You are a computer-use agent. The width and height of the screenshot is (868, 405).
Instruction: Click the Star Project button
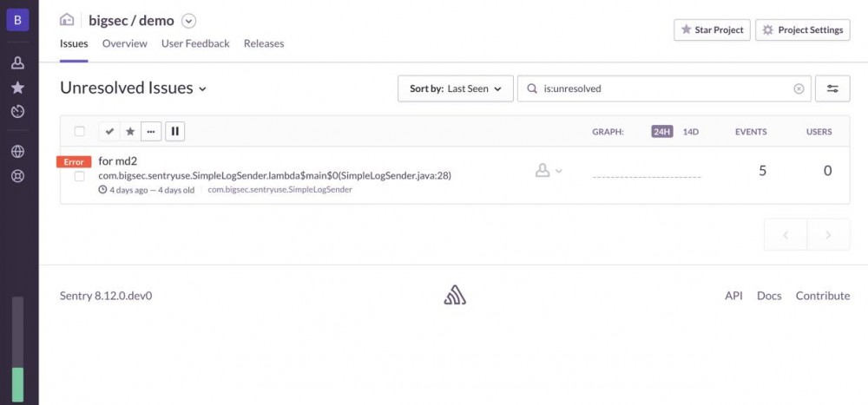tap(712, 29)
